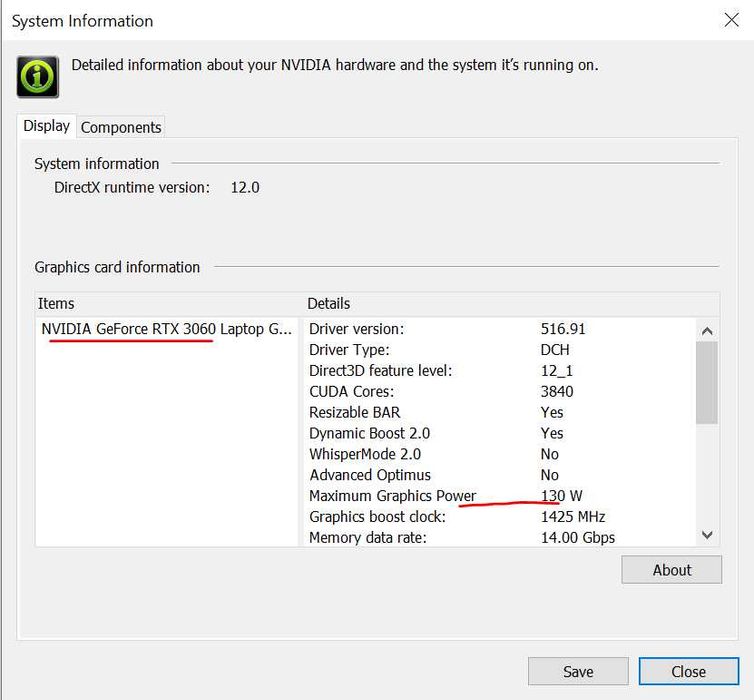Select the Memory data rate row
This screenshot has height=700, width=754.
coord(500,538)
